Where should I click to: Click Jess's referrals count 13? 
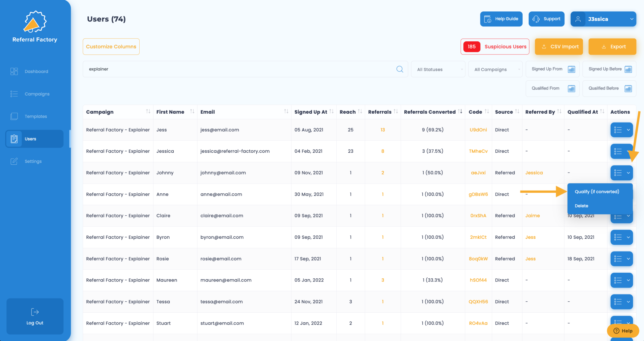click(x=383, y=130)
